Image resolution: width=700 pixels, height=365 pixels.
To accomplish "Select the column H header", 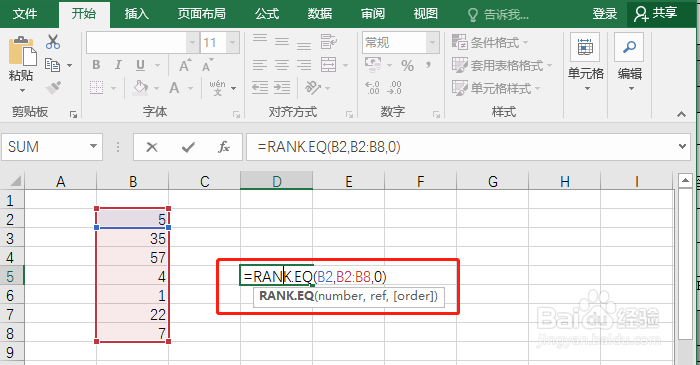I will (565, 181).
